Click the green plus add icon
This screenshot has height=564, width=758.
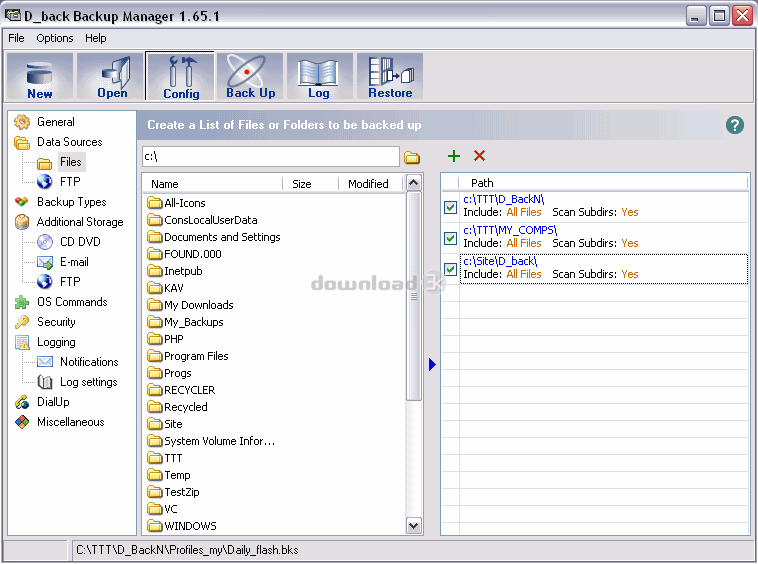454,156
